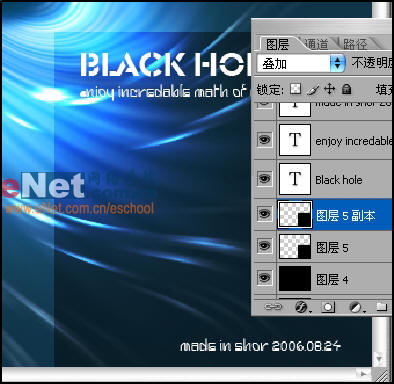This screenshot has width=394, height=384.
Task: Switch to the 路径 tab
Action: point(355,44)
